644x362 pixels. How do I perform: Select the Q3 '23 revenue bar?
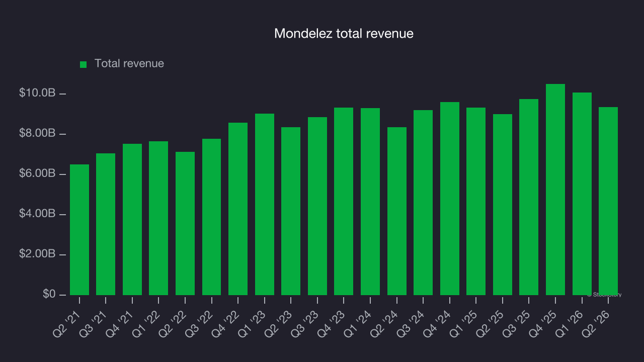pos(317,206)
